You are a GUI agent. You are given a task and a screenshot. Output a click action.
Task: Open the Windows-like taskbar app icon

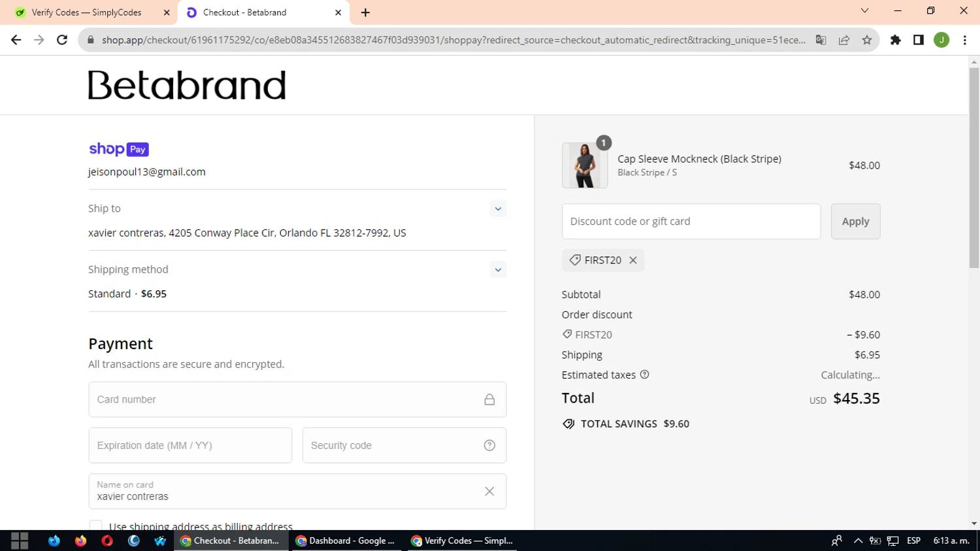click(161, 541)
